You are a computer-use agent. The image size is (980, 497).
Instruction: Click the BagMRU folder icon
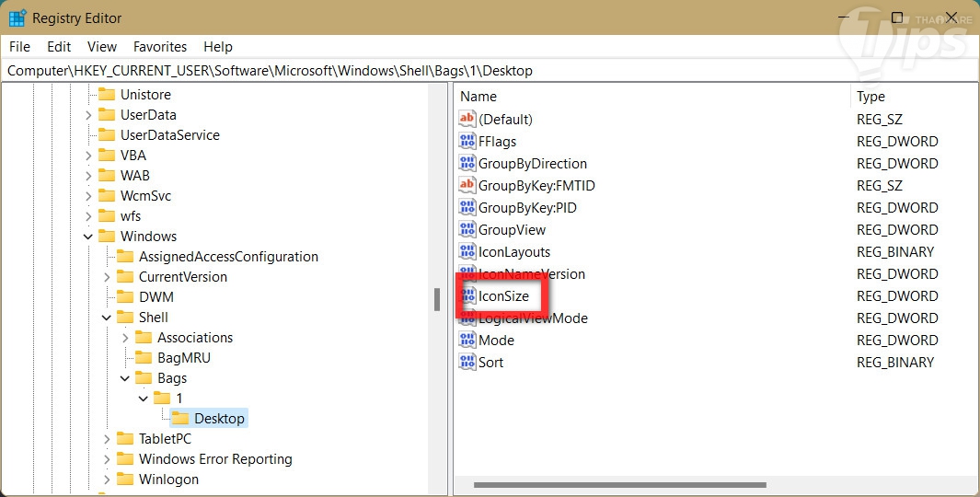pos(144,358)
